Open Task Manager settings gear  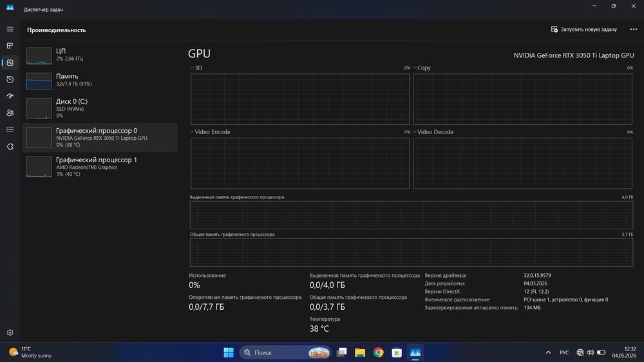[x=10, y=332]
